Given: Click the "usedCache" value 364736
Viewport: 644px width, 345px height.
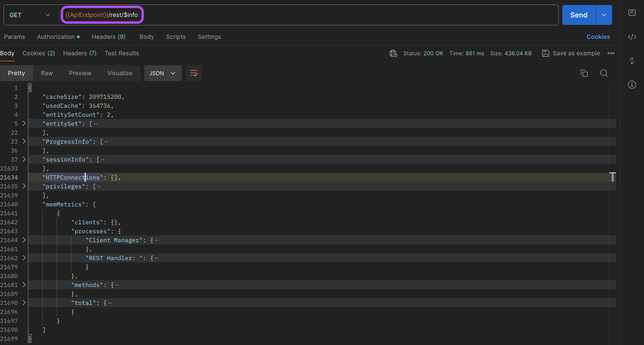Looking at the screenshot, I should pos(99,106).
